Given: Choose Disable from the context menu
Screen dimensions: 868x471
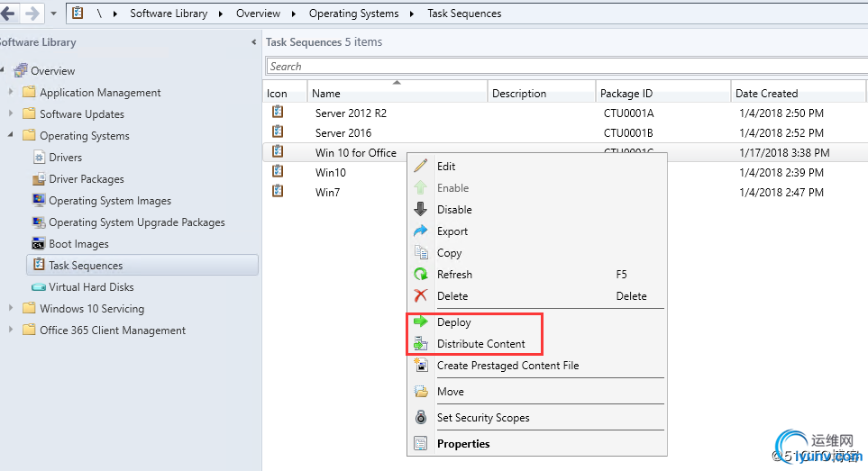Looking at the screenshot, I should 454,209.
